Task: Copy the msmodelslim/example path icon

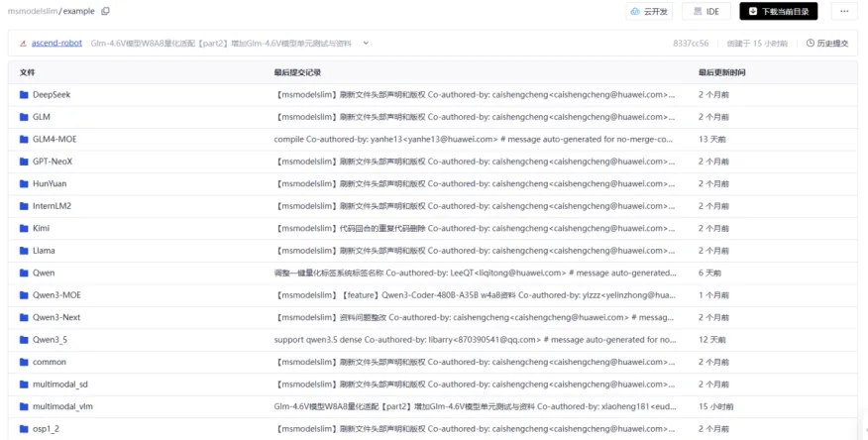Action: pyautogui.click(x=105, y=11)
